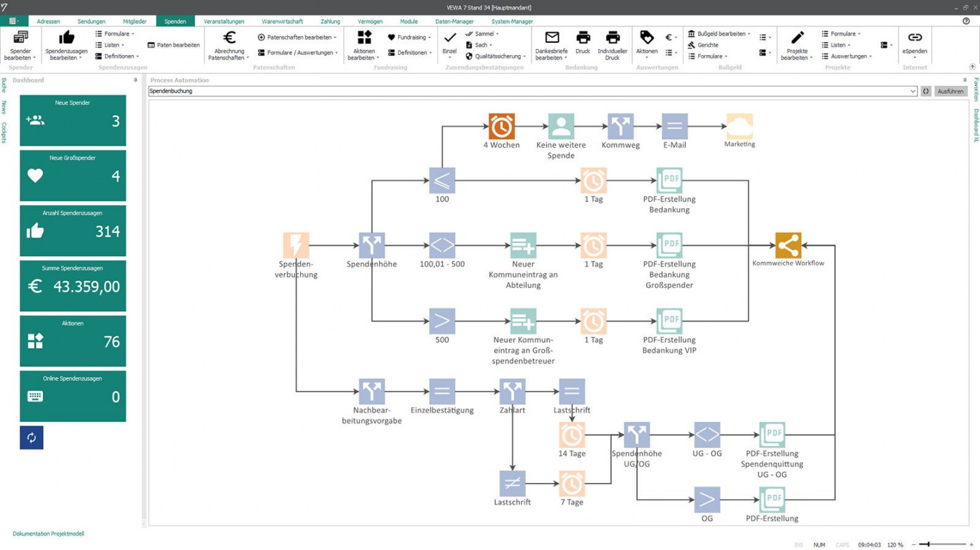Expand Patenschaften bearbeiten dropdown
Image resolution: width=980 pixels, height=550 pixels.
coord(297,37)
